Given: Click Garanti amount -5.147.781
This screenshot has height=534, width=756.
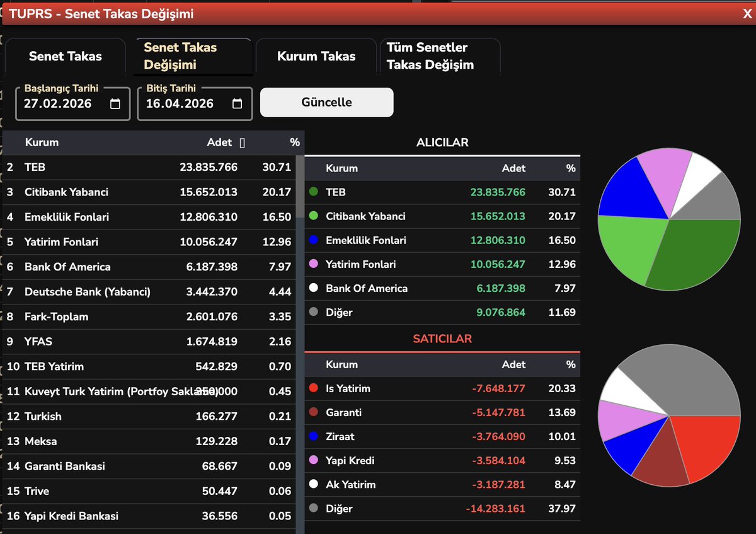Looking at the screenshot, I should pyautogui.click(x=498, y=412).
